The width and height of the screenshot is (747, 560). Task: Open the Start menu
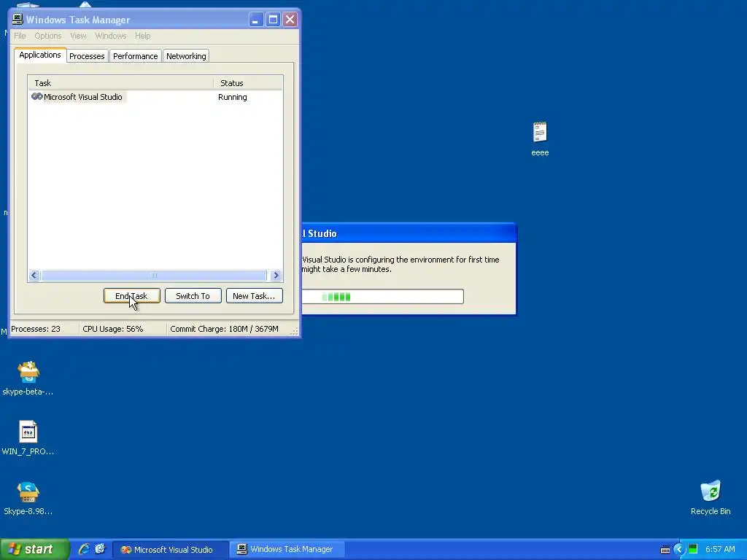35,549
